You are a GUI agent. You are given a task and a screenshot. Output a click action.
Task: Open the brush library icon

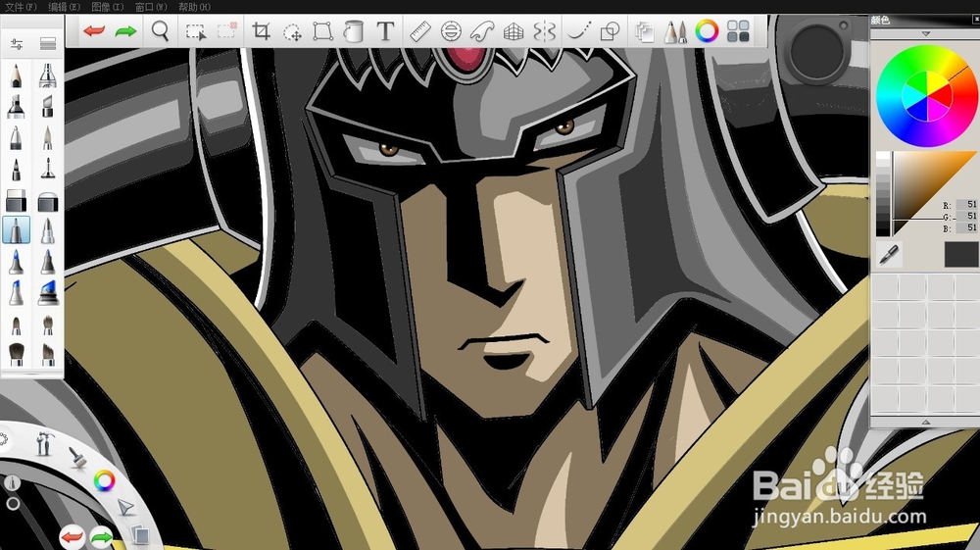click(47, 44)
